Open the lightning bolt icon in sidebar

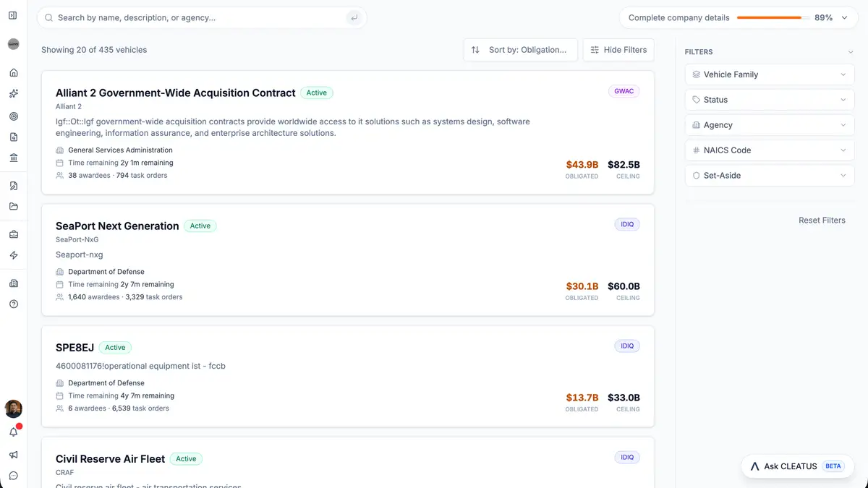[13, 255]
